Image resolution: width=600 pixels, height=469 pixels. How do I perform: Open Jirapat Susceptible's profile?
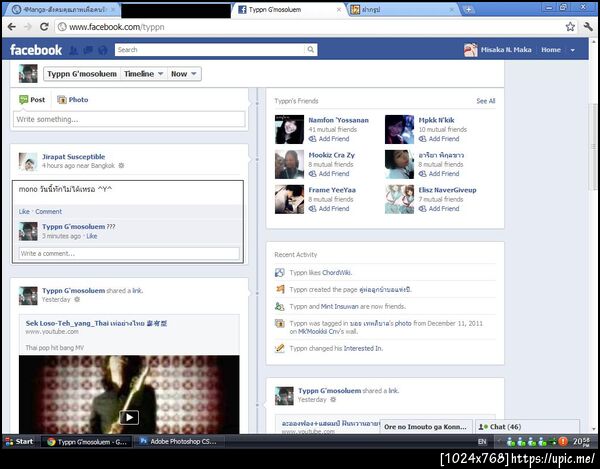(x=73, y=157)
